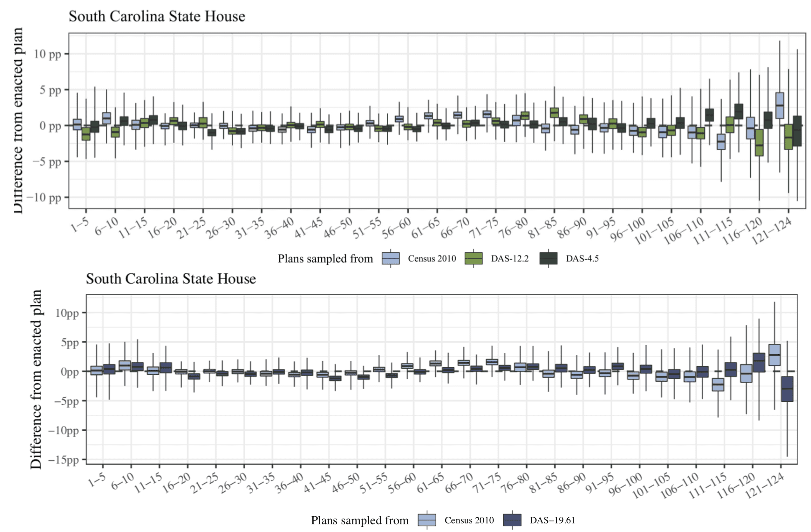Click the 10 pp y-axis label, top chart
Screen dimensions: 811x532
click(x=47, y=54)
